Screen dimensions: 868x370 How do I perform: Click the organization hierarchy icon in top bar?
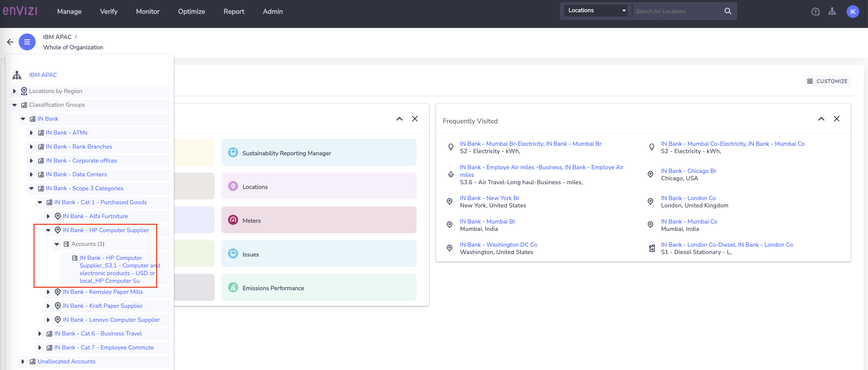832,11
